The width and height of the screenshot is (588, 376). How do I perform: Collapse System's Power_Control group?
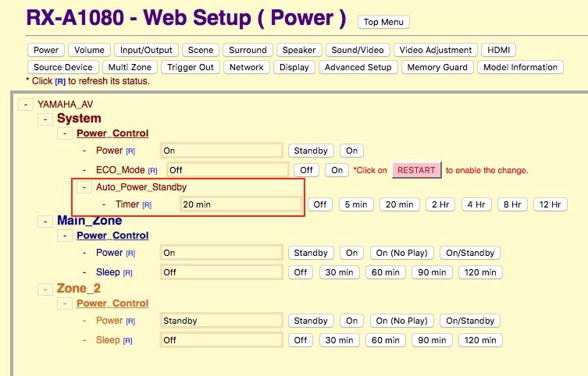click(65, 133)
